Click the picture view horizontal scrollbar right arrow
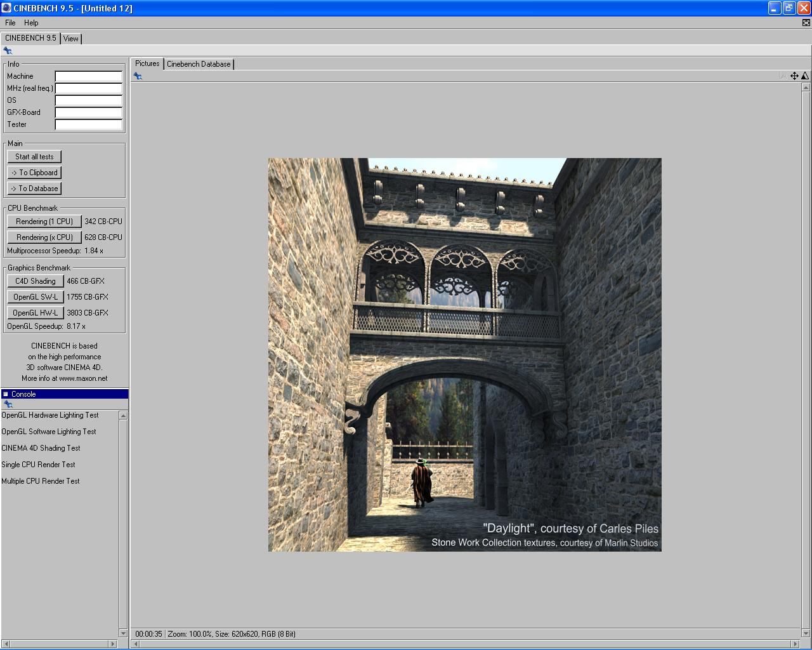 796,644
